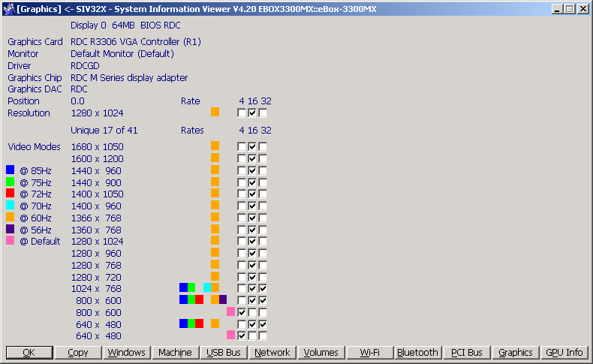Show the Volumes page
The image size is (593, 364).
click(321, 352)
